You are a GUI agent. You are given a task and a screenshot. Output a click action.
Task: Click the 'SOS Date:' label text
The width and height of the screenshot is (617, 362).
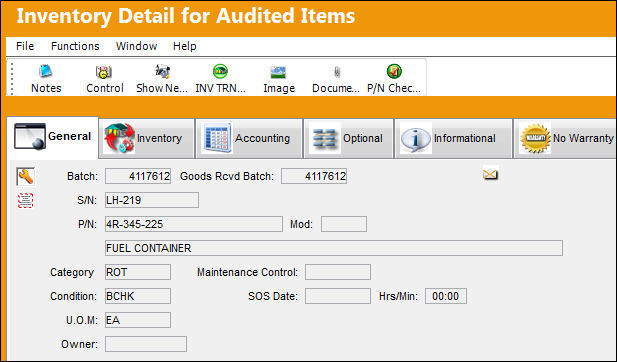point(273,296)
